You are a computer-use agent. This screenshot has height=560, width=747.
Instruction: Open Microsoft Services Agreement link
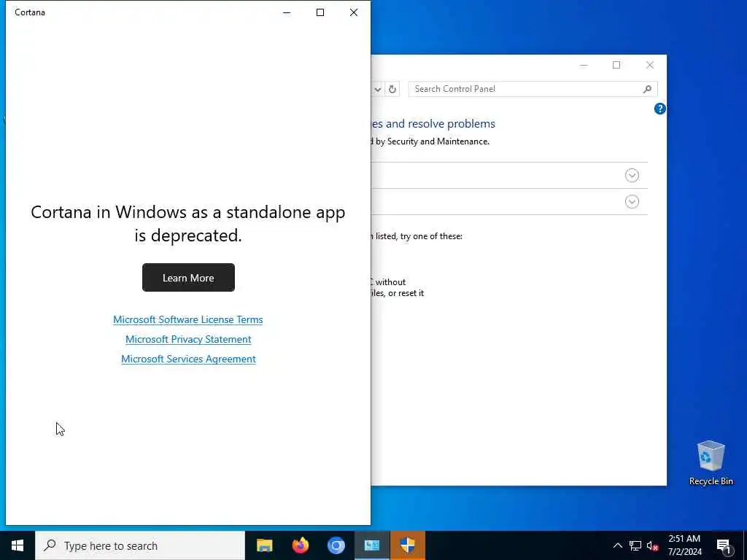pos(188,359)
